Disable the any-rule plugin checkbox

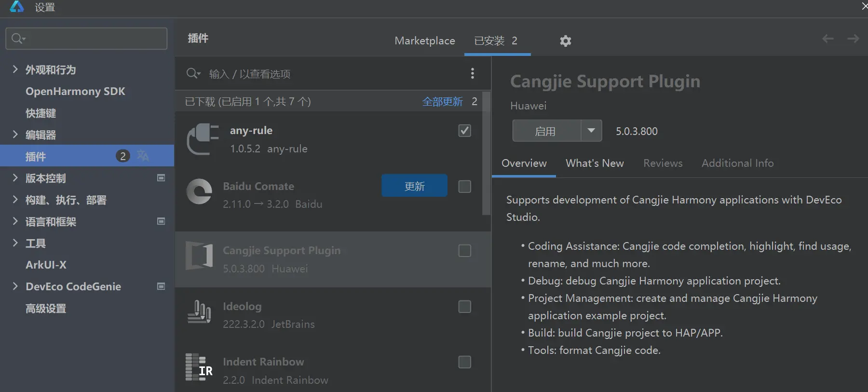464,131
